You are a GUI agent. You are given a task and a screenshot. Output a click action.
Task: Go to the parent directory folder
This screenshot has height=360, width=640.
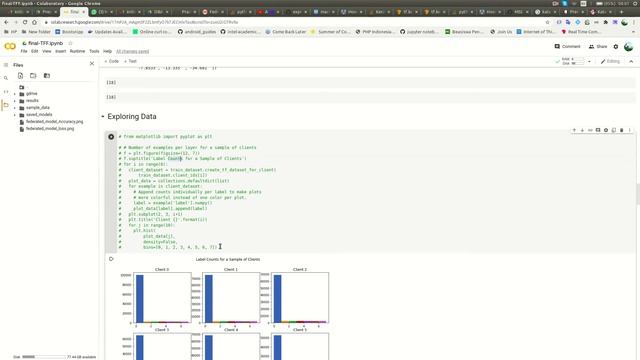(x=22, y=87)
